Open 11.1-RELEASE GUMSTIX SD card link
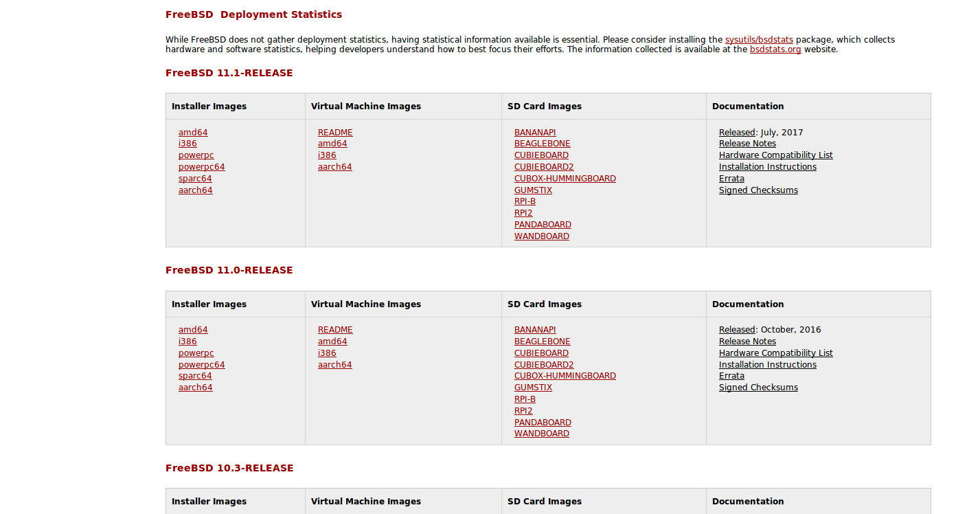 point(533,190)
